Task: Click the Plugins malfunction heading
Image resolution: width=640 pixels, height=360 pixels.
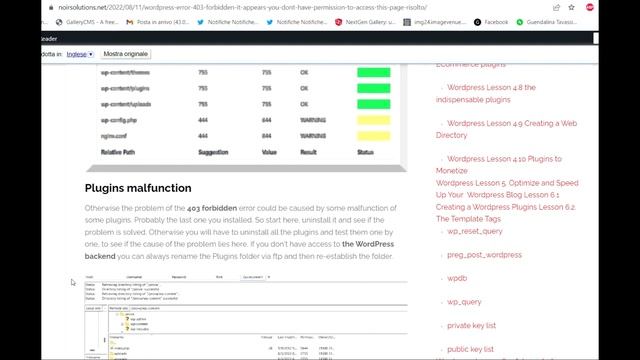Action: 138,188
